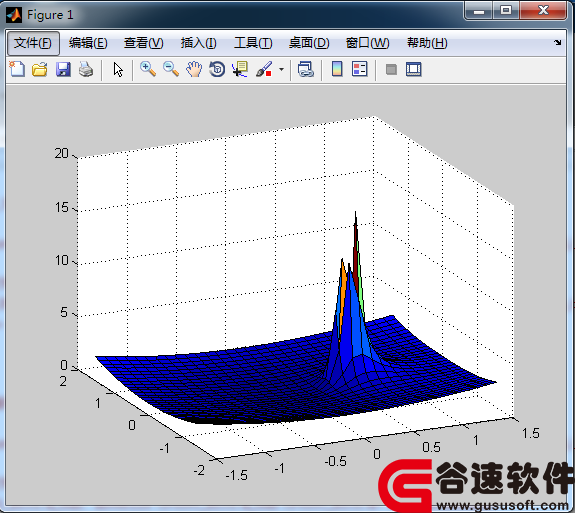The width and height of the screenshot is (575, 513).
Task: Insert Legend using toolbar icon
Action: click(359, 69)
